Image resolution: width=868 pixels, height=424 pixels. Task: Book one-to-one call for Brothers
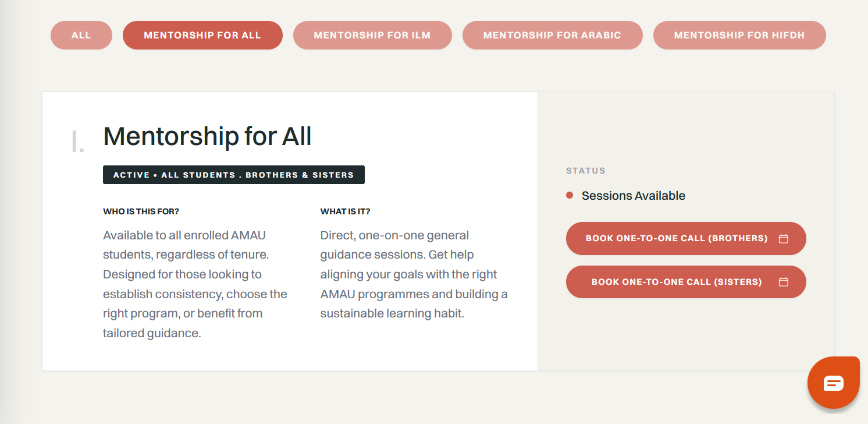(676, 238)
